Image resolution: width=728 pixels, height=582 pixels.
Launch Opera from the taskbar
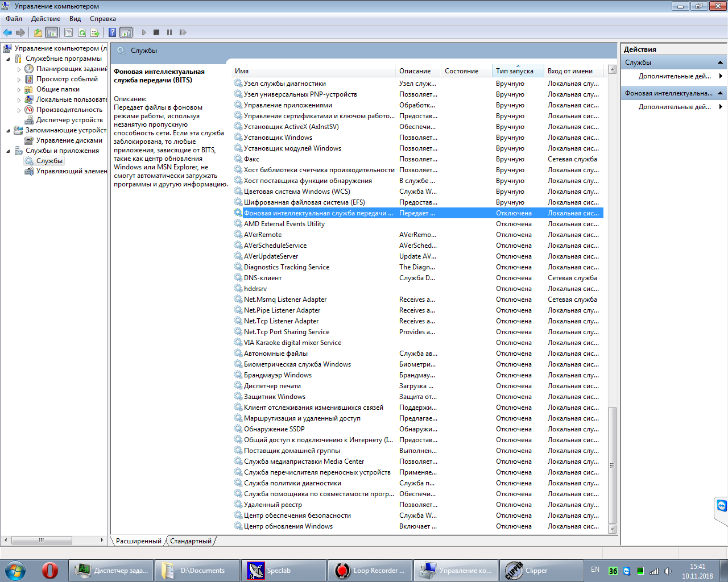pos(50,570)
